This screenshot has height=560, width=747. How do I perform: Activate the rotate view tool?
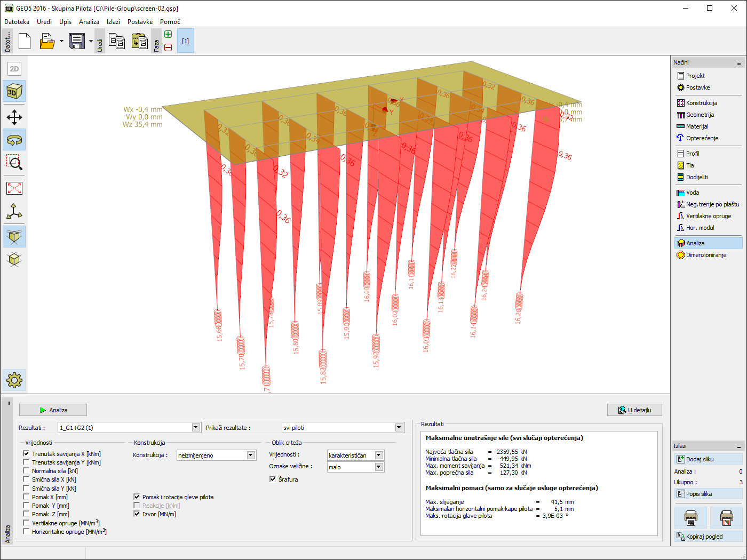click(x=14, y=140)
